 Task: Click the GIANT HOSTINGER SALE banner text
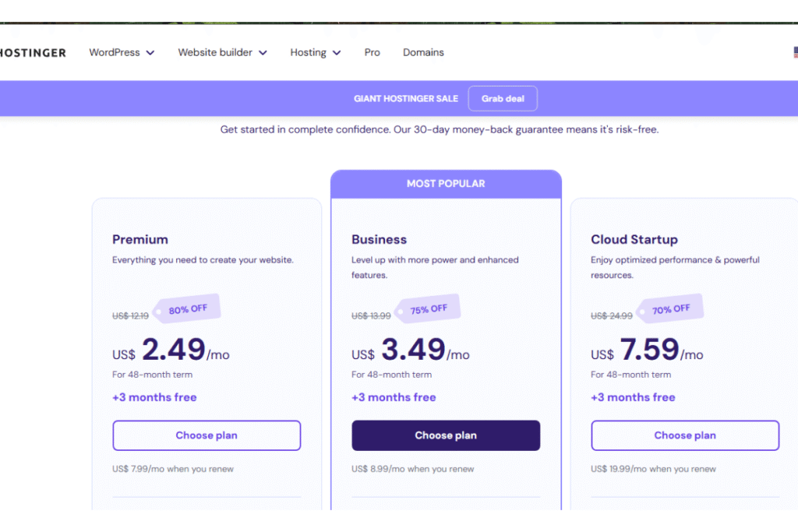tap(406, 99)
